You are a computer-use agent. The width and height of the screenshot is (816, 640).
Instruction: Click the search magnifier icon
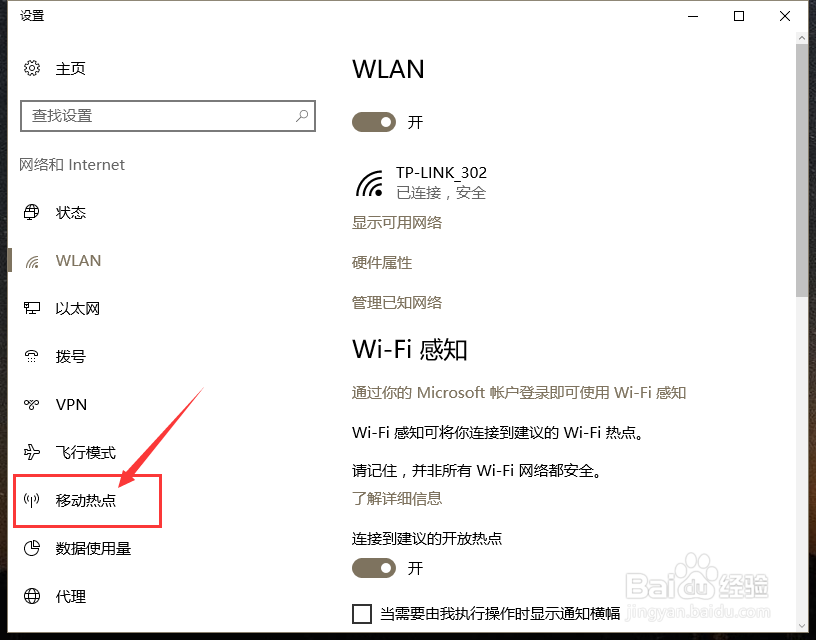pyautogui.click(x=302, y=116)
